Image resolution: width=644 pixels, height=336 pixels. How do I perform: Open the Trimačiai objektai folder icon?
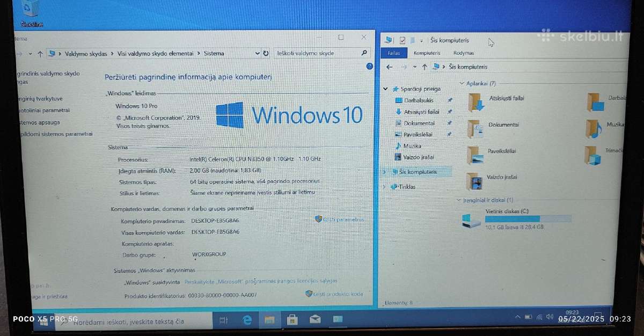pyautogui.click(x=593, y=155)
